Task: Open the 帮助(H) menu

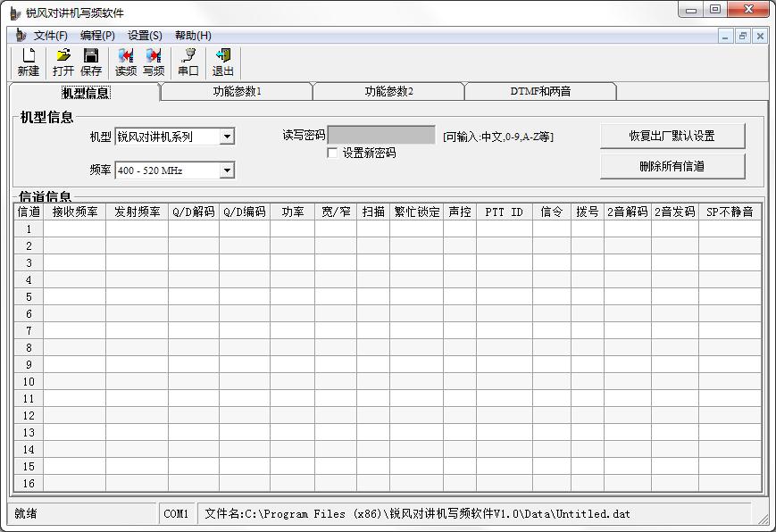Action: (193, 36)
